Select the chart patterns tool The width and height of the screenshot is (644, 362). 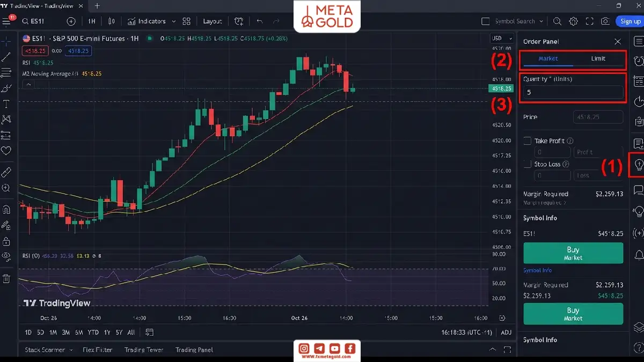coord(6,119)
